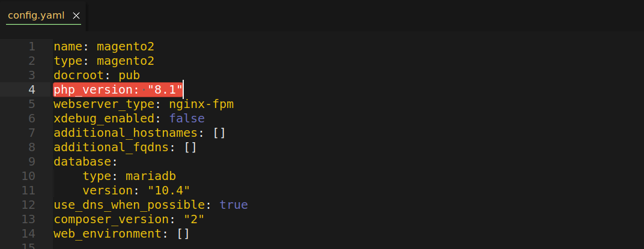Click the web_environment key

coord(108,233)
